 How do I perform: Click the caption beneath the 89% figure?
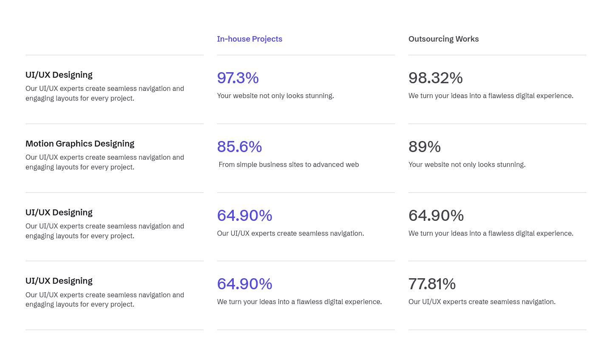(467, 165)
